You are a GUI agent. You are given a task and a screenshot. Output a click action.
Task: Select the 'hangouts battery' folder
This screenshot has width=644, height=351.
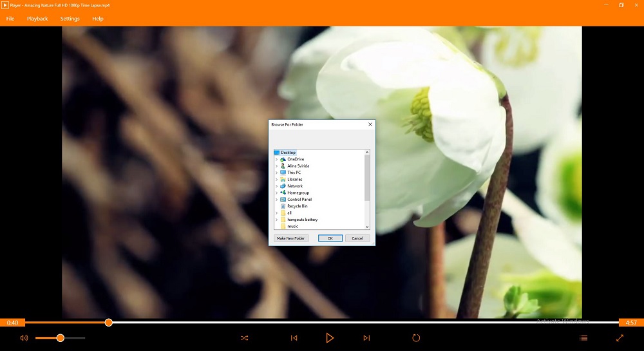[302, 220]
